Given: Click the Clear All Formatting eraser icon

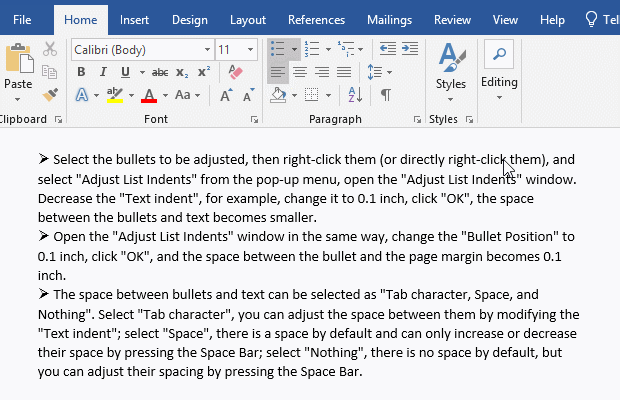Looking at the screenshot, I should (235, 72).
